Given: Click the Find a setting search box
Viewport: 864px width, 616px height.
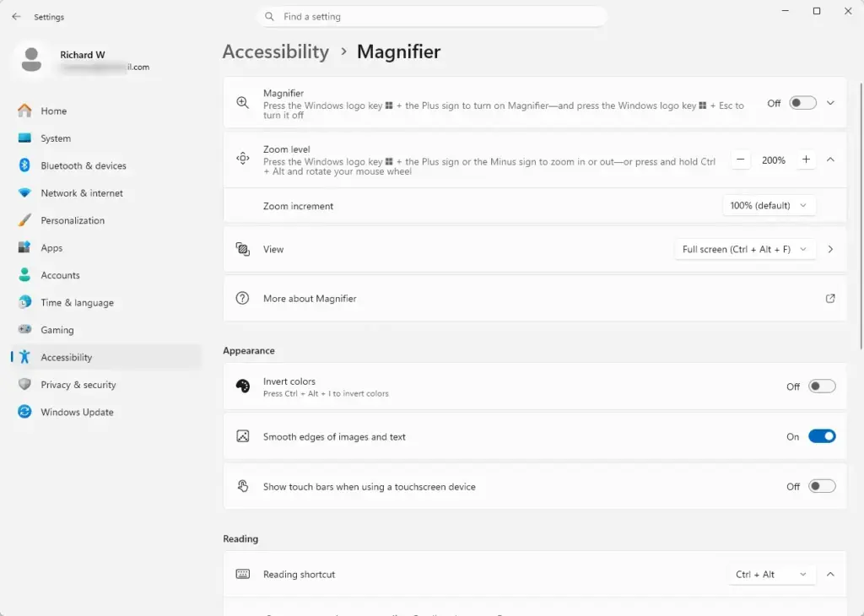Looking at the screenshot, I should coord(431,17).
